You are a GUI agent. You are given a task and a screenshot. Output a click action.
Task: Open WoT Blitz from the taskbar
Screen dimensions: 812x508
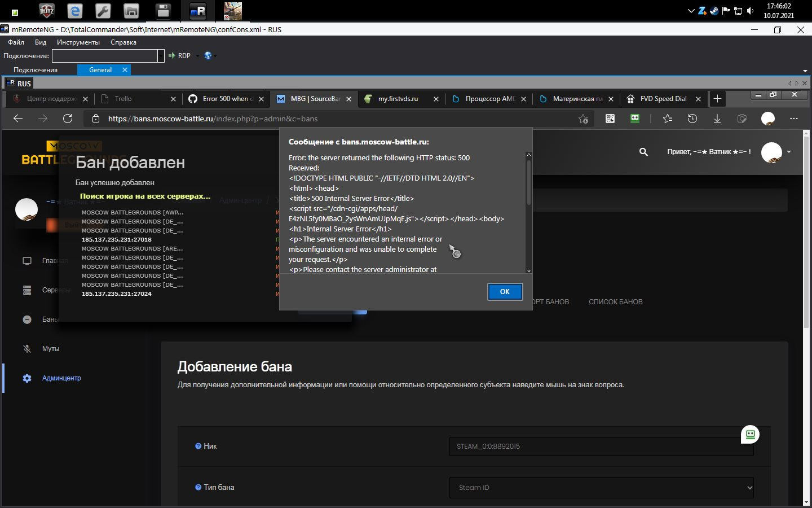(46, 11)
